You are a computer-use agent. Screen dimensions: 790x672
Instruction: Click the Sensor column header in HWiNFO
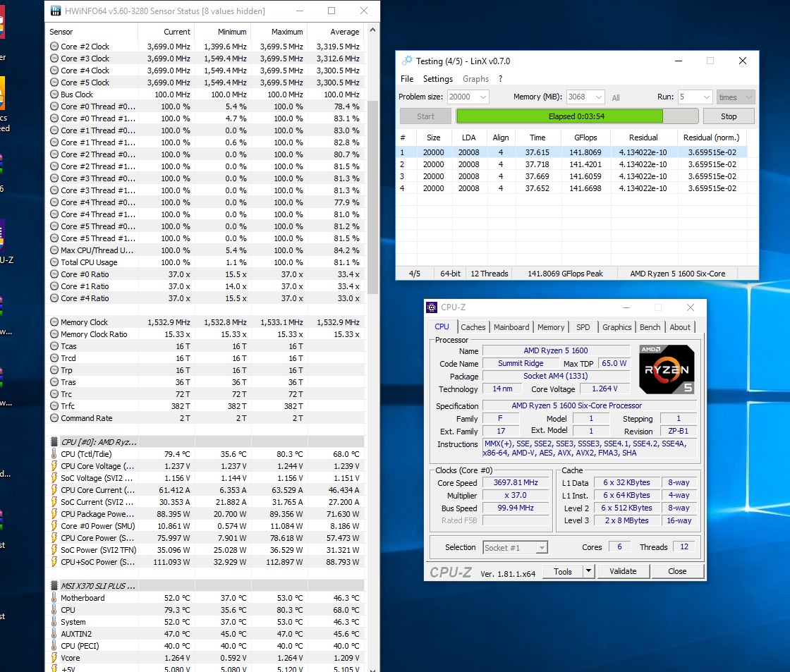pyautogui.click(x=92, y=32)
